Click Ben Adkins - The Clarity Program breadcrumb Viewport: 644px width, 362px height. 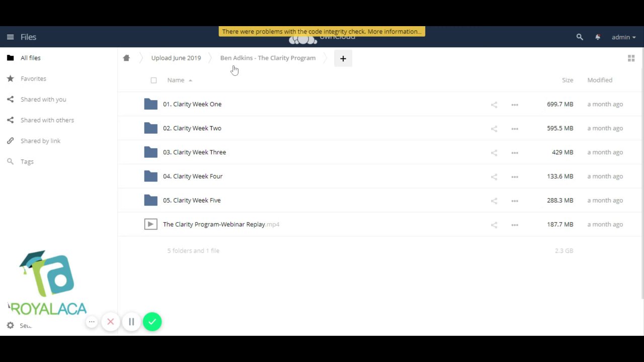(268, 58)
